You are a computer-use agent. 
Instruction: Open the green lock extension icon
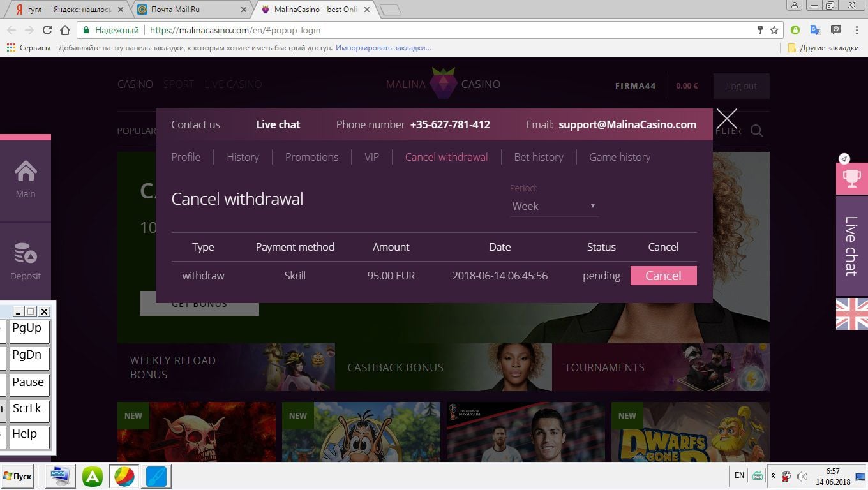[x=795, y=30]
